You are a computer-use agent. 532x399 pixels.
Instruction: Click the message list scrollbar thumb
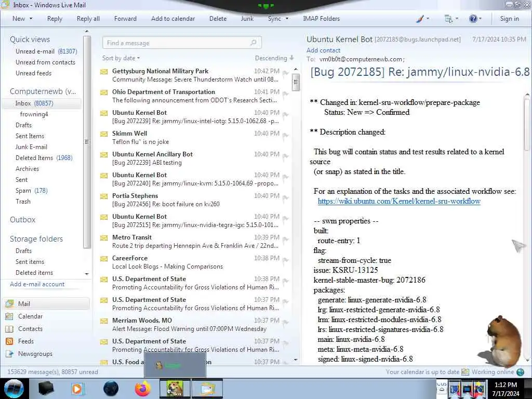pyautogui.click(x=296, y=82)
